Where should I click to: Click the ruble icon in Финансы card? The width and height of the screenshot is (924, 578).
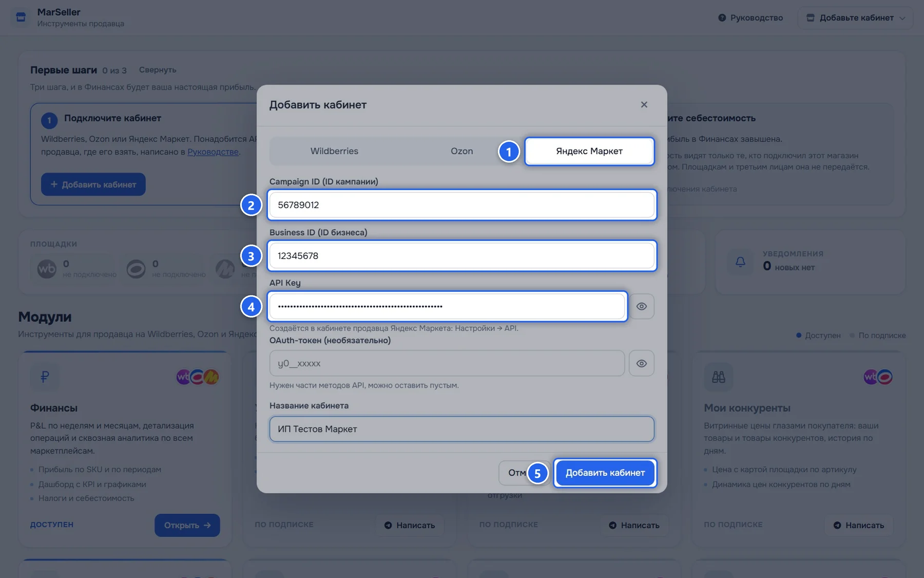45,377
